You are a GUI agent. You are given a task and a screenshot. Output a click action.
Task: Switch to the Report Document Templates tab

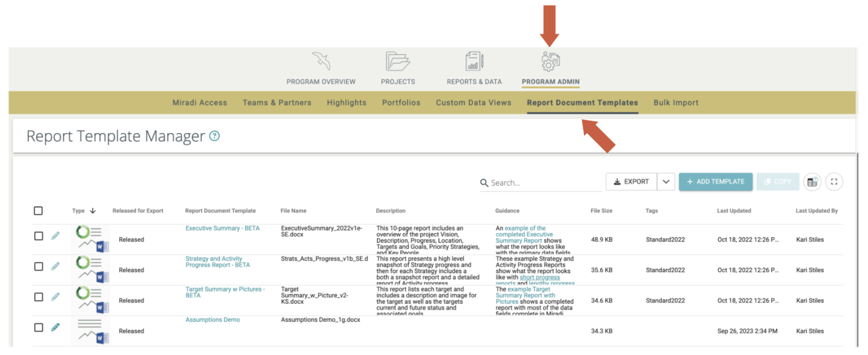point(583,103)
